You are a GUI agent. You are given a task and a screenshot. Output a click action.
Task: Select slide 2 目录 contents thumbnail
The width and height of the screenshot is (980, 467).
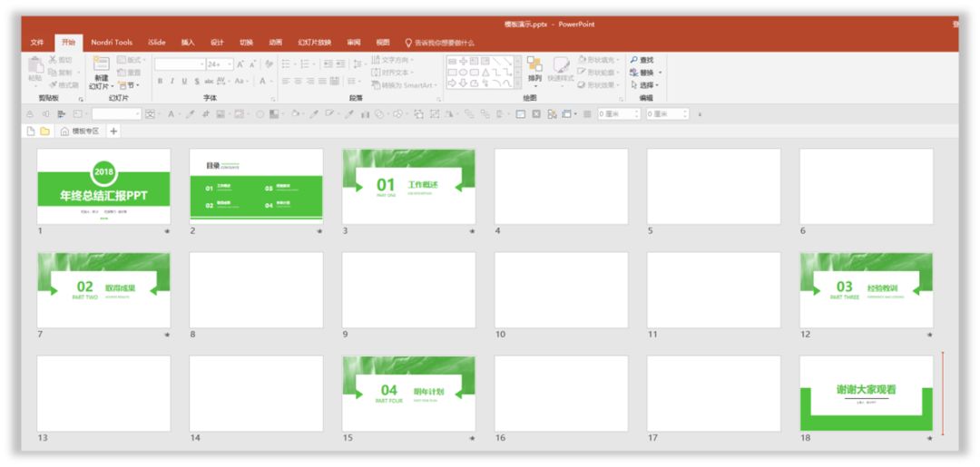tap(256, 187)
